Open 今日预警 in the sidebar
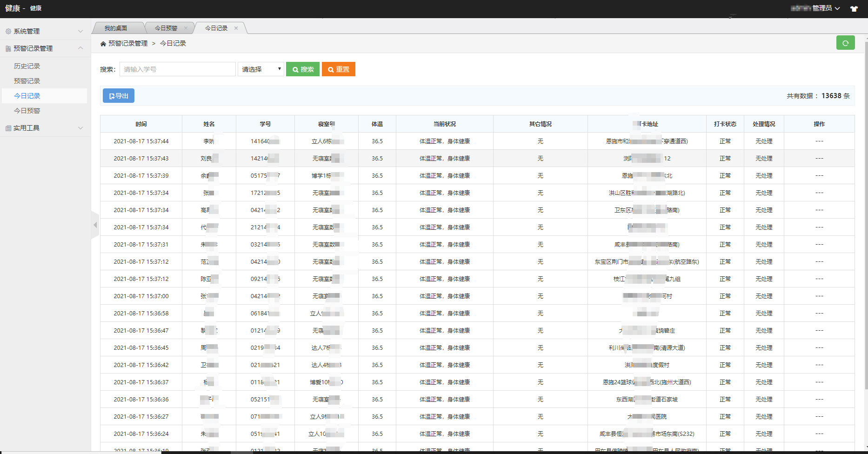The width and height of the screenshot is (868, 454). click(x=27, y=111)
